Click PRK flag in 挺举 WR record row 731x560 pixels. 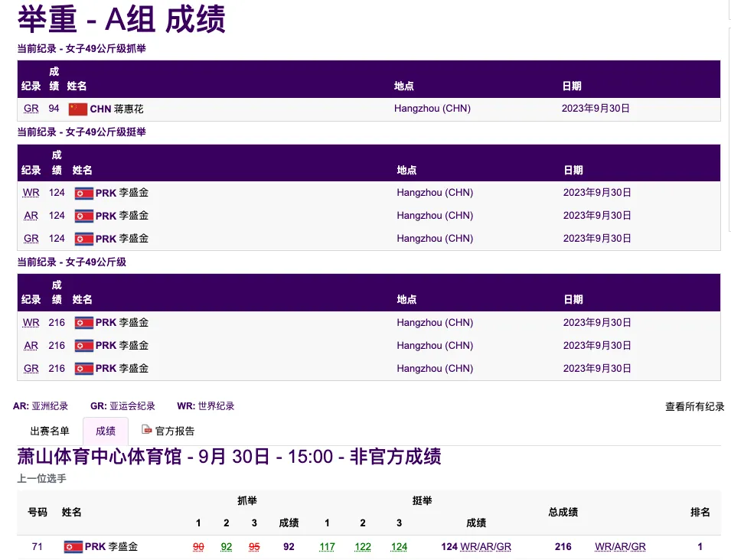pos(83,193)
